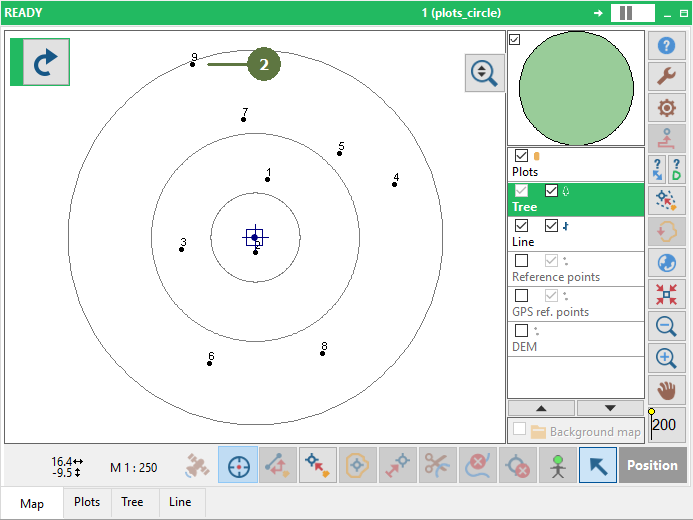
Task: Click the red arrow to target tool
Action: tap(398, 465)
